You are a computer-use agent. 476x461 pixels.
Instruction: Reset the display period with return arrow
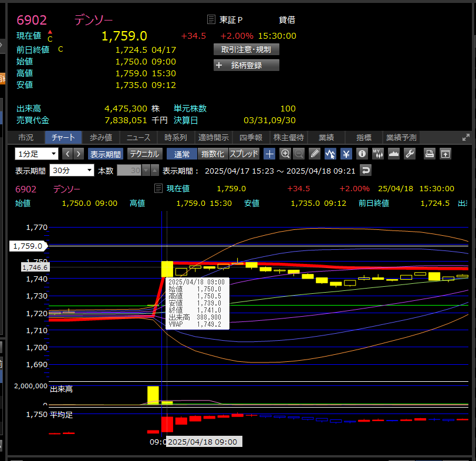[366, 171]
